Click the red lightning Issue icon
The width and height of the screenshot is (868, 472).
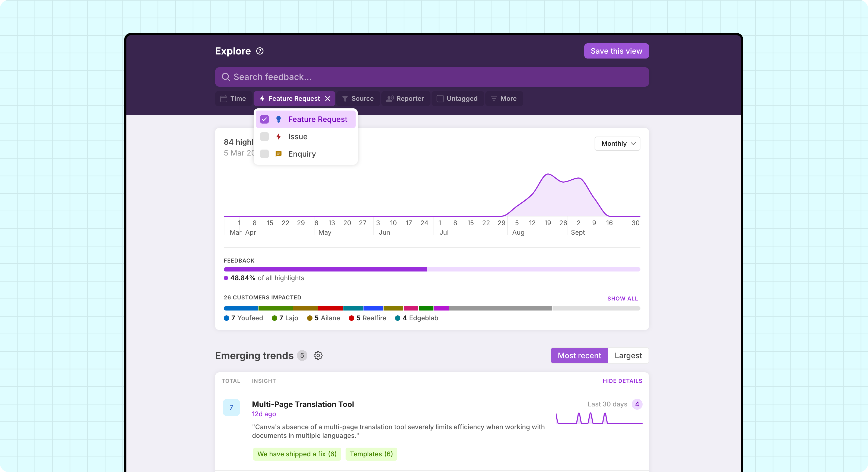[x=278, y=137]
